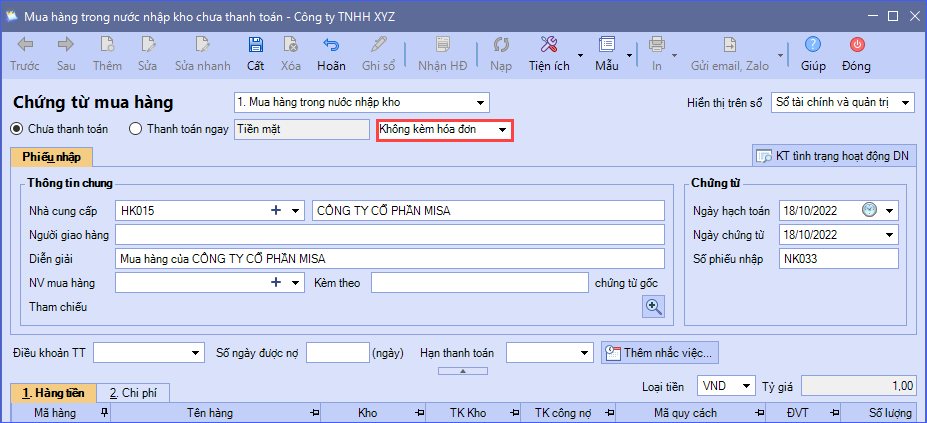Switch to the 1. Hàng tiền tab
927x423 pixels.
[x=53, y=393]
